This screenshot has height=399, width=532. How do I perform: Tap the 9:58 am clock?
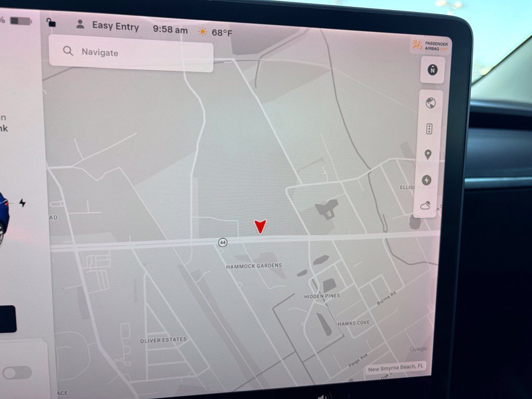[x=170, y=30]
